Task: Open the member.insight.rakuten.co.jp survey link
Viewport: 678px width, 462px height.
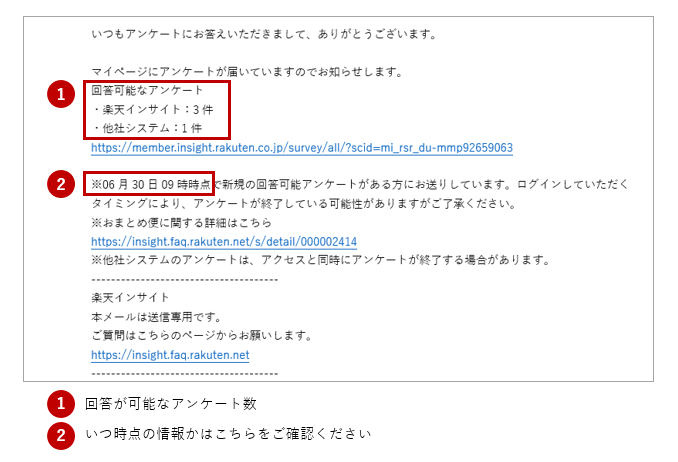Action: tap(302, 148)
